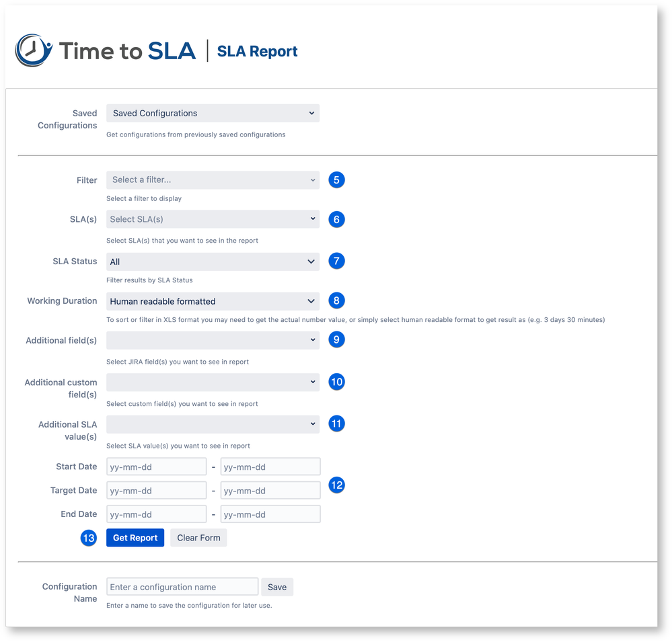The width and height of the screenshot is (672, 642).
Task: Click the second End Date field
Action: (270, 514)
